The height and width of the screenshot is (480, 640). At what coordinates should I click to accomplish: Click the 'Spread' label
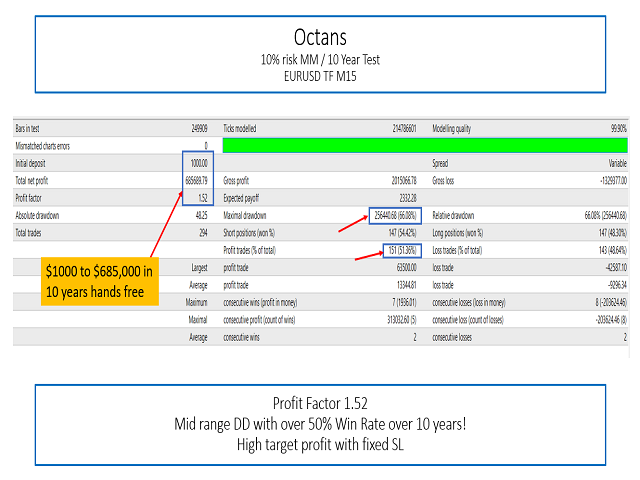click(440, 163)
